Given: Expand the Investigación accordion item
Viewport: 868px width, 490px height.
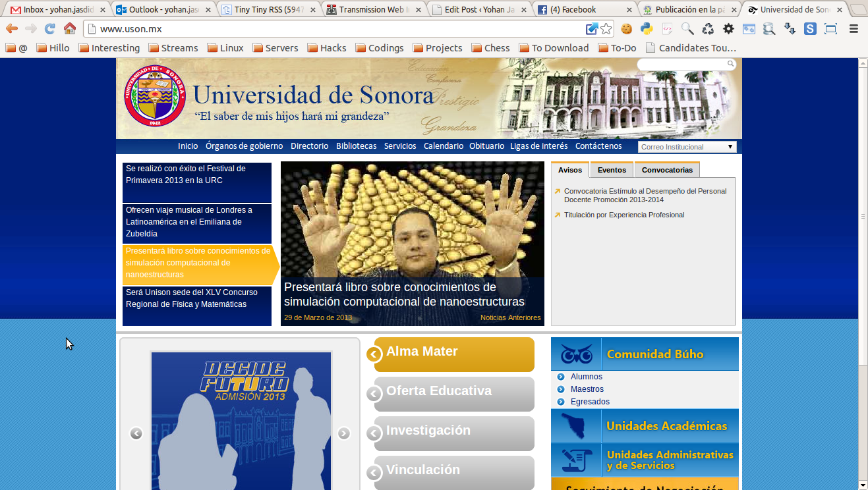Looking at the screenshot, I should click(x=454, y=433).
